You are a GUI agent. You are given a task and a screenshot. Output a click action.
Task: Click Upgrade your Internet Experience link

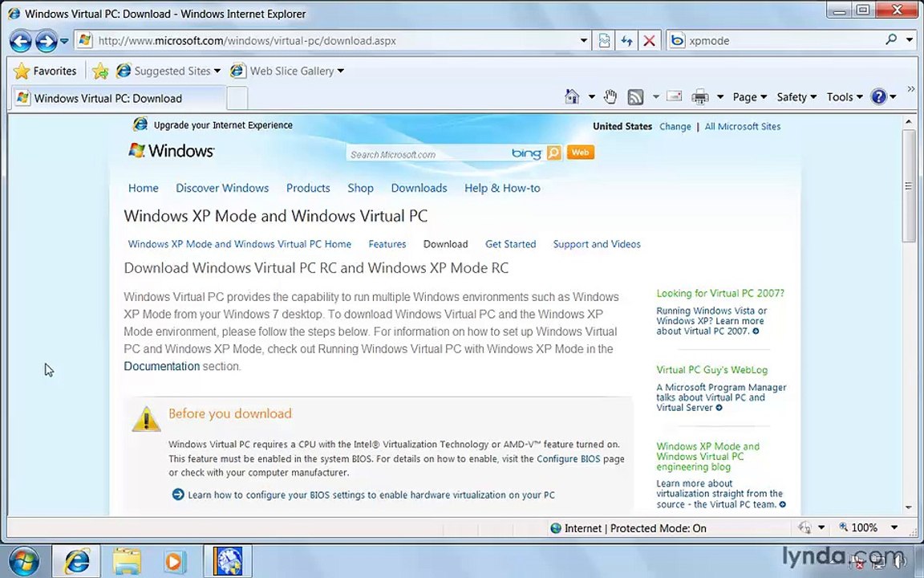click(223, 125)
